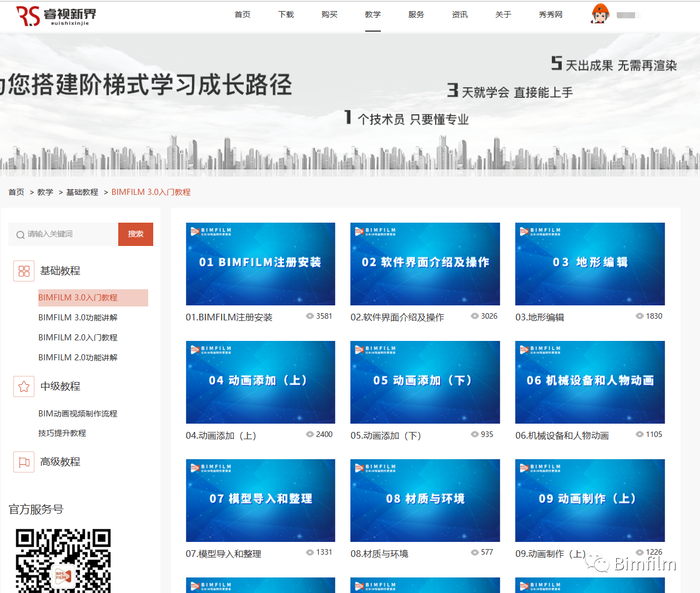The height and width of the screenshot is (593, 700).
Task: Open the 秀秀网 navigation item
Action: tap(551, 14)
